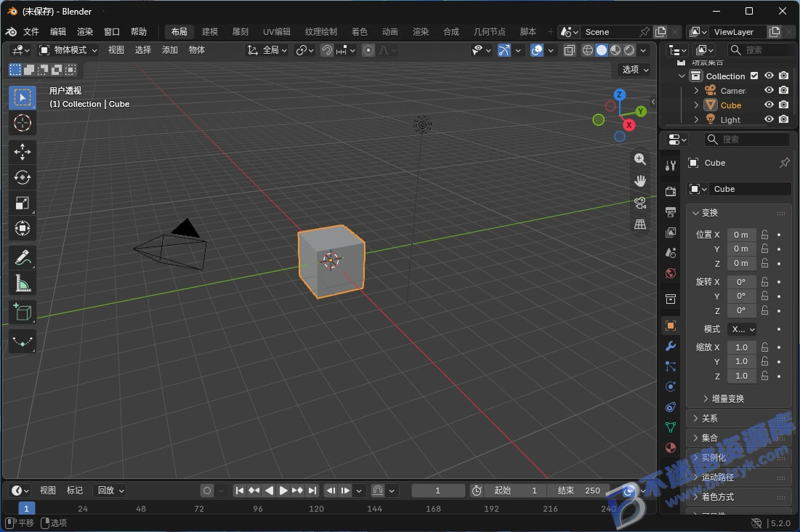Select the Add Cube tool
Screen dimensions: 800x532
click(x=23, y=312)
